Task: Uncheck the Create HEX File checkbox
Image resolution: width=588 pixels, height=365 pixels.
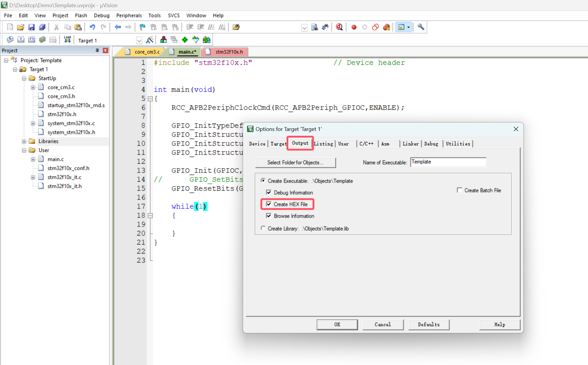Action: tap(269, 204)
